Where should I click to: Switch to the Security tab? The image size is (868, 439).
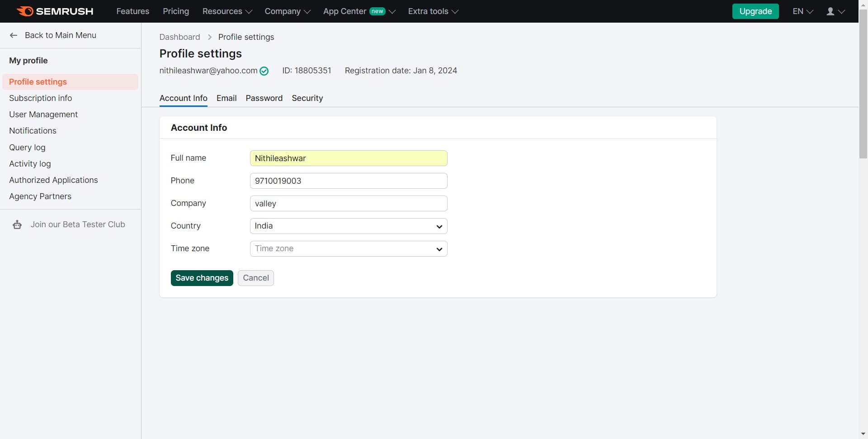click(307, 98)
